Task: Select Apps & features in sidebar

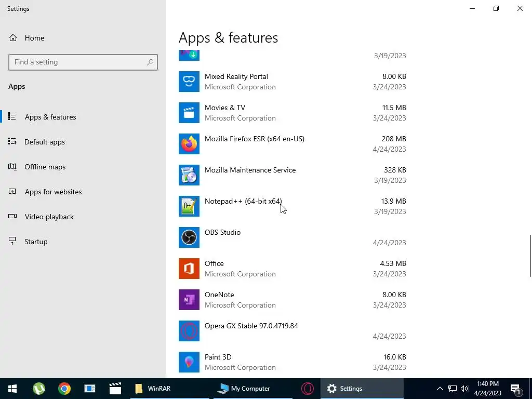Action: pyautogui.click(x=83, y=117)
